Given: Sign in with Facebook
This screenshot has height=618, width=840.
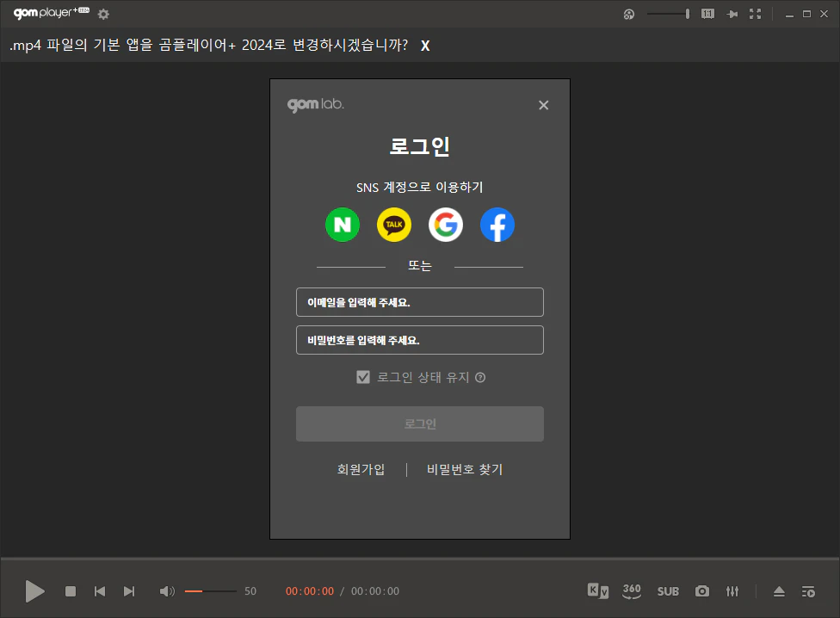Looking at the screenshot, I should (497, 224).
